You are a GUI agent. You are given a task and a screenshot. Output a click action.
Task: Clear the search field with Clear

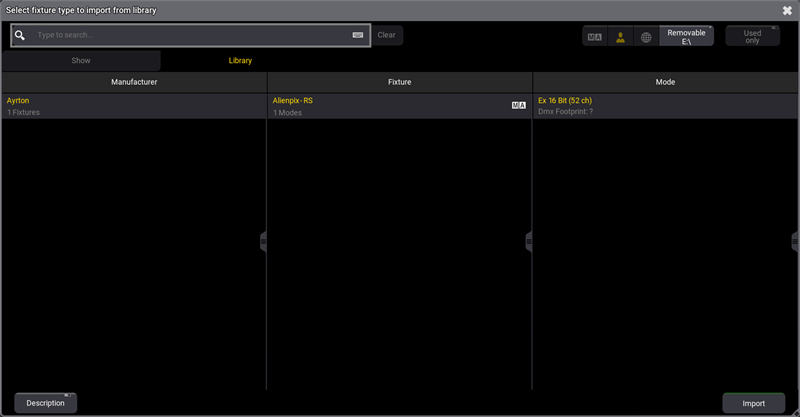pos(386,35)
